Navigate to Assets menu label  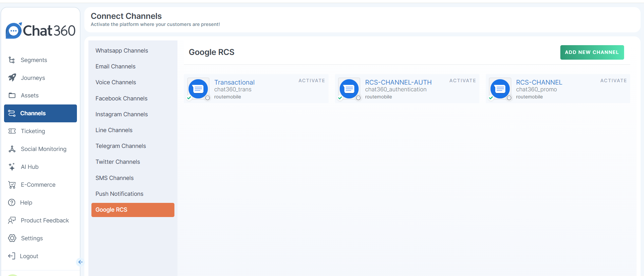pyautogui.click(x=30, y=95)
